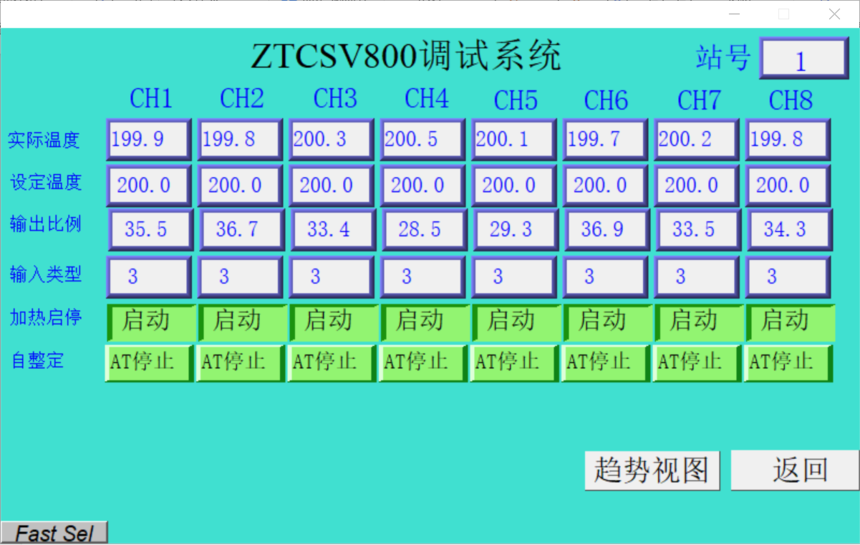Select CH7 set temperature 200.0 field
860x545 pixels.
[697, 185]
